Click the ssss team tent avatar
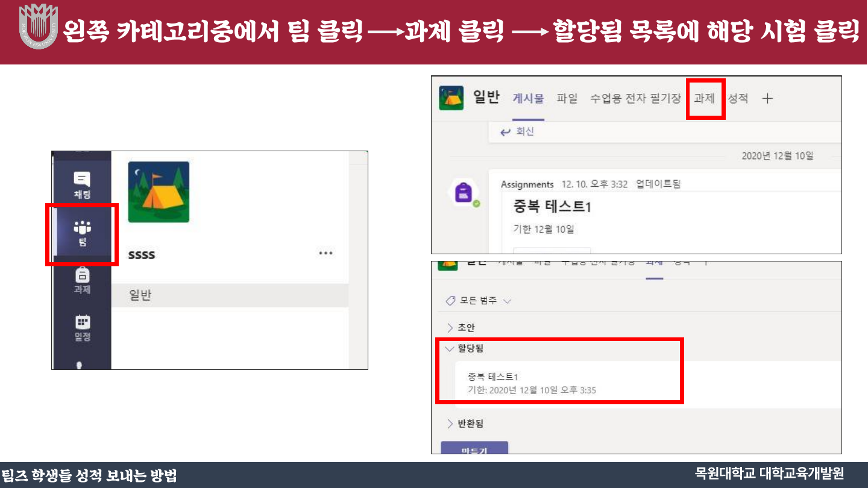The image size is (868, 488). (159, 192)
